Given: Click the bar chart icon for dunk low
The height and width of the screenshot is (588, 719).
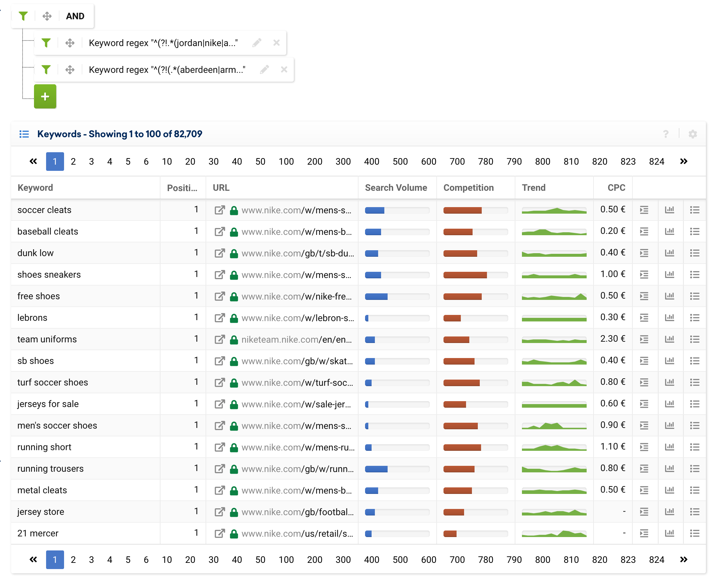Looking at the screenshot, I should click(669, 253).
